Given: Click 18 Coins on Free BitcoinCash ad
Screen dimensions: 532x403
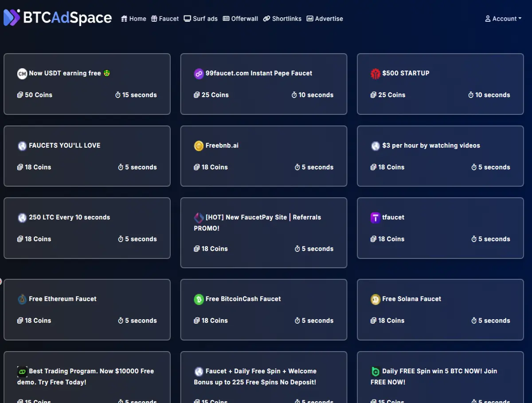Looking at the screenshot, I should click(211, 321).
